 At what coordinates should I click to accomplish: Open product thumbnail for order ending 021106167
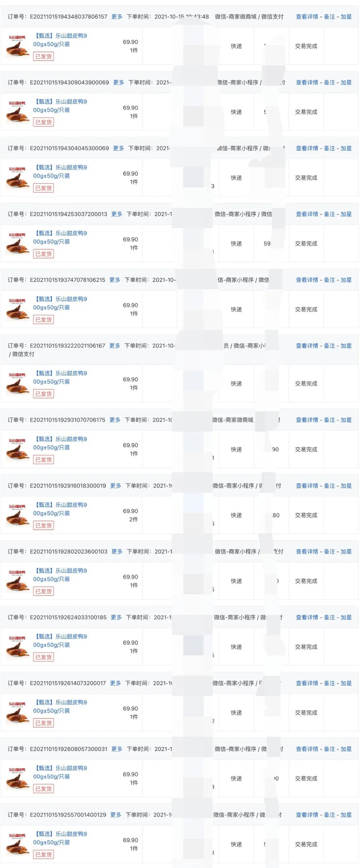point(17,384)
